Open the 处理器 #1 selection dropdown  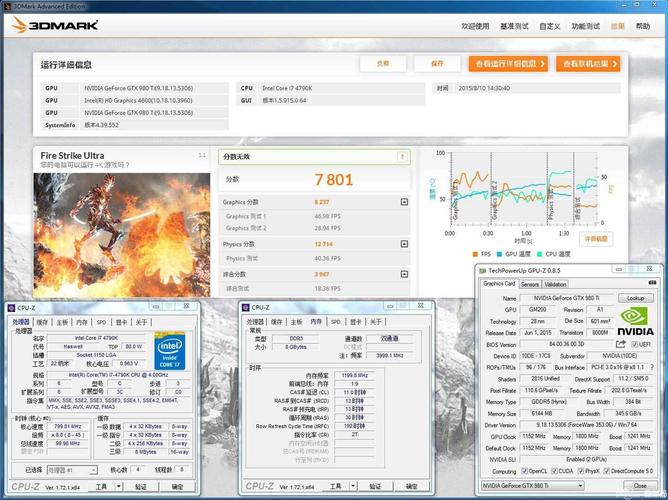click(x=72, y=470)
